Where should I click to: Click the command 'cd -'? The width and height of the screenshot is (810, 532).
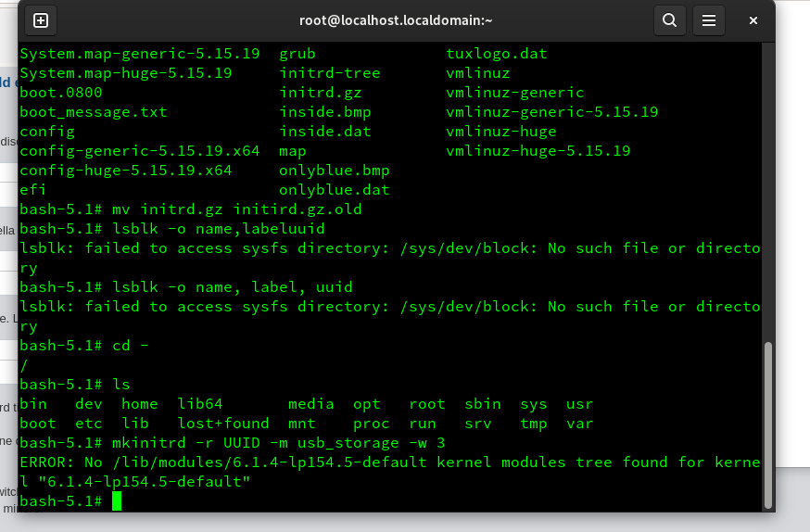pos(130,346)
